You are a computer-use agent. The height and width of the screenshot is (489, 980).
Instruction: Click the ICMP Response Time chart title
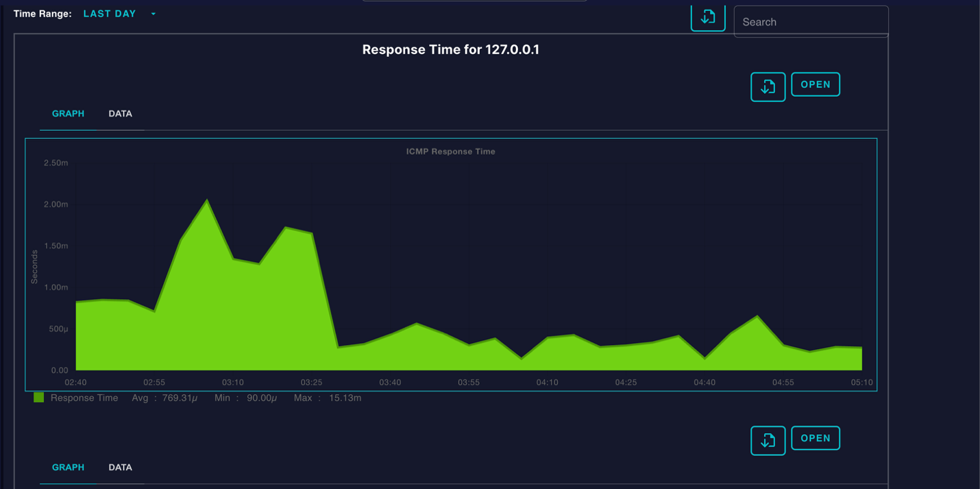pyautogui.click(x=451, y=152)
